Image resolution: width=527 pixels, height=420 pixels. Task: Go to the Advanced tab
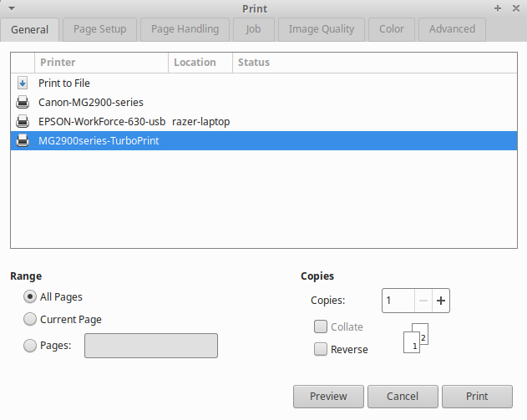point(452,29)
